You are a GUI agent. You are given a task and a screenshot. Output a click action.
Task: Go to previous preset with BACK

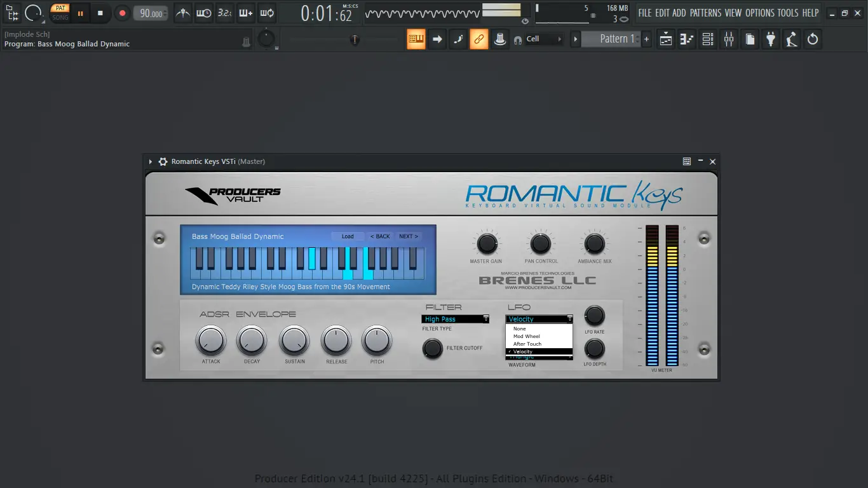coord(380,236)
